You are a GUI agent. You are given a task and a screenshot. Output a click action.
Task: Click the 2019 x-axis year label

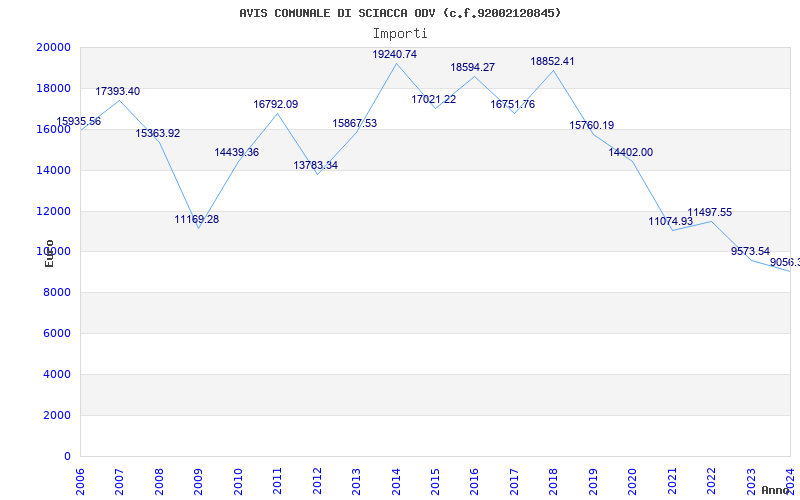[x=593, y=481]
